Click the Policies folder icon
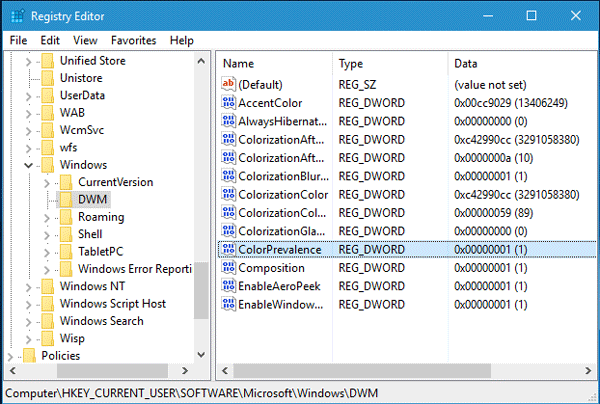 [x=29, y=355]
